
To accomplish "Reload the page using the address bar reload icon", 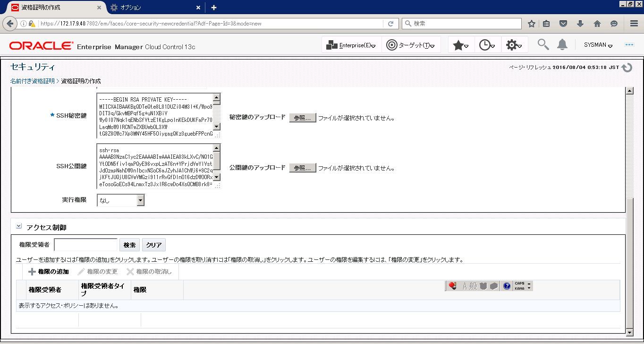I will coord(390,23).
